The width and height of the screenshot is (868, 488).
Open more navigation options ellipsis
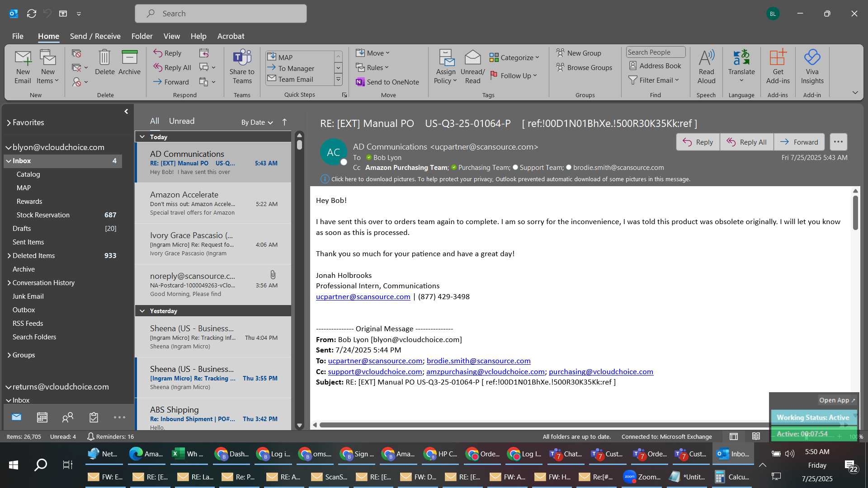[119, 418]
